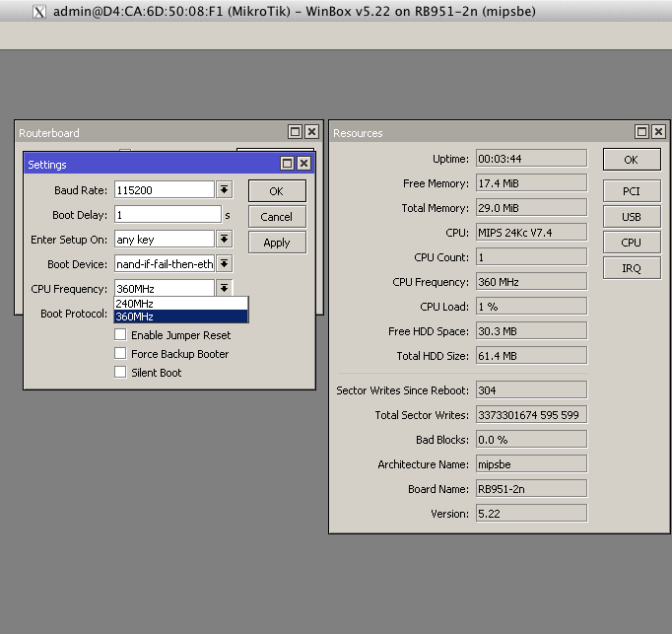The width and height of the screenshot is (672, 634).
Task: Toggle the Silent Boot checkbox
Action: pyautogui.click(x=120, y=372)
